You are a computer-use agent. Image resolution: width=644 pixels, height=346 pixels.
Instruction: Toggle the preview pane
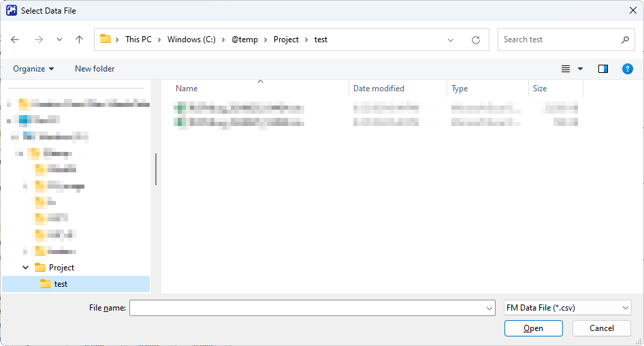coord(602,69)
